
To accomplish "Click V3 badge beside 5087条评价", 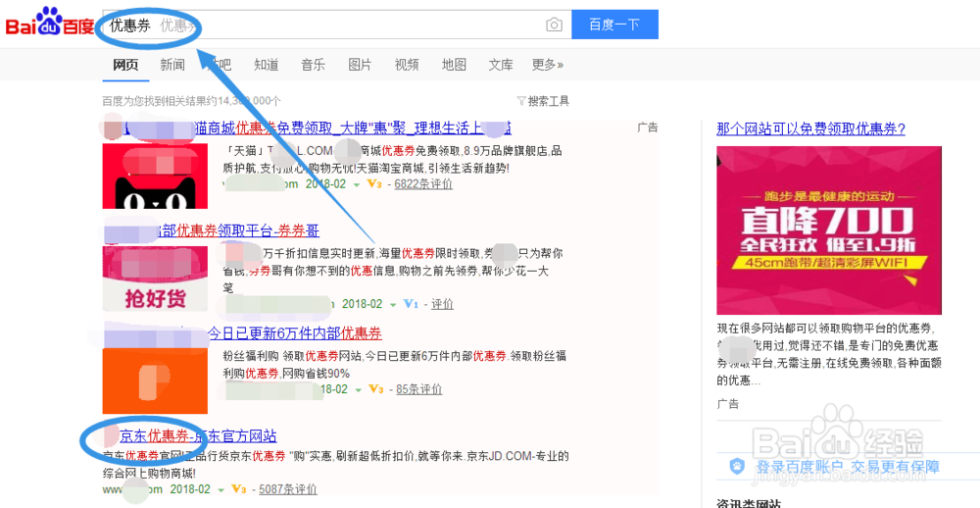I will (239, 489).
